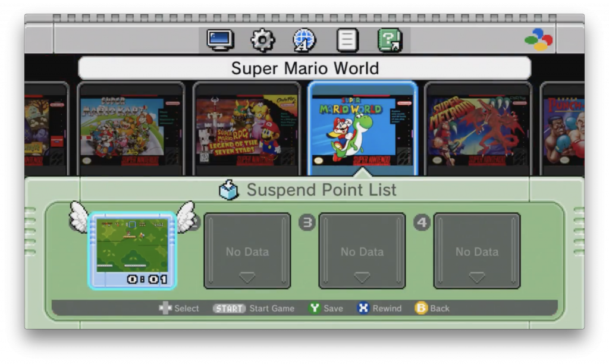Click the Suspend Point List cube icon
Viewport: 609px width, 364px height.
tap(228, 190)
